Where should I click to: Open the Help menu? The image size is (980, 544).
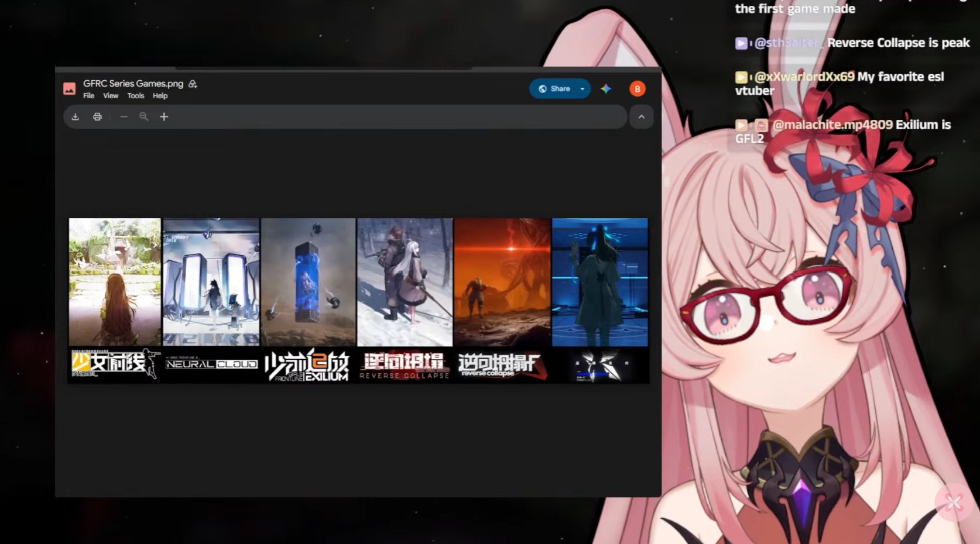tap(160, 96)
